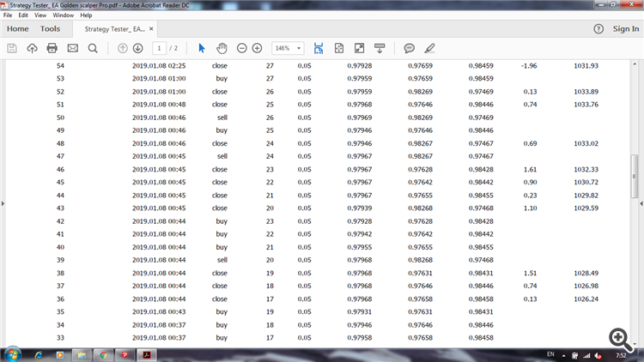Screen dimensions: 644x362
Task: Click profit value 1.61
Action: [x=531, y=170]
